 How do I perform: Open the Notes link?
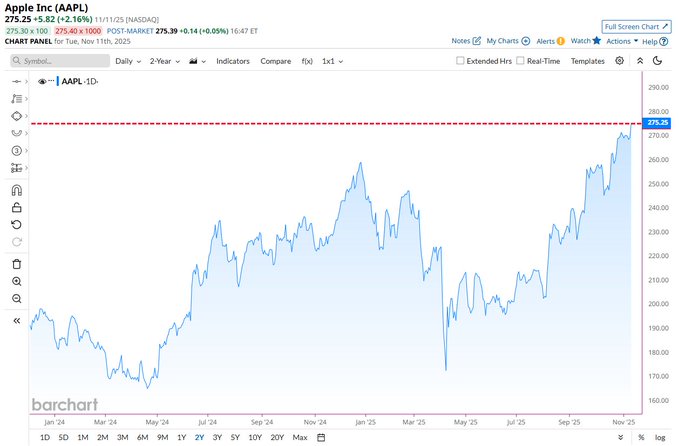461,41
